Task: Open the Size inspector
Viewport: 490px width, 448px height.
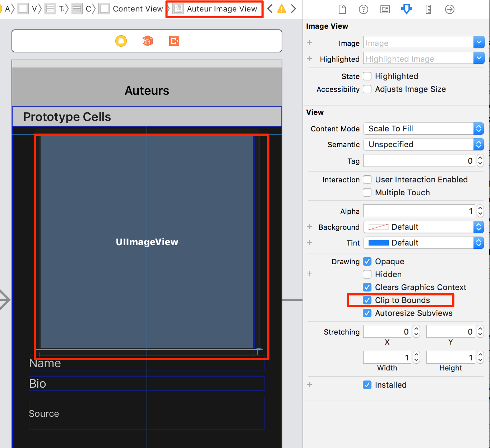Action: point(428,9)
